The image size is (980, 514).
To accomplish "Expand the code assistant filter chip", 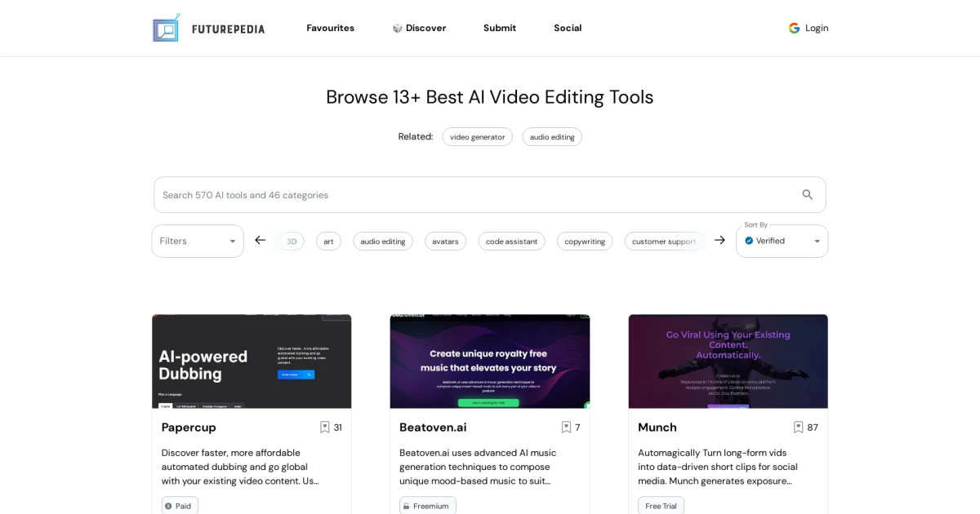I will tap(511, 241).
